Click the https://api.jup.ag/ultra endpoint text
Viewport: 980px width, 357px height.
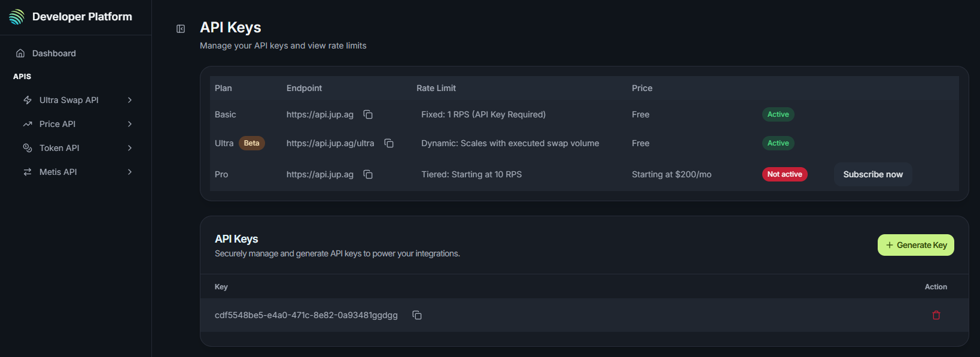point(330,143)
